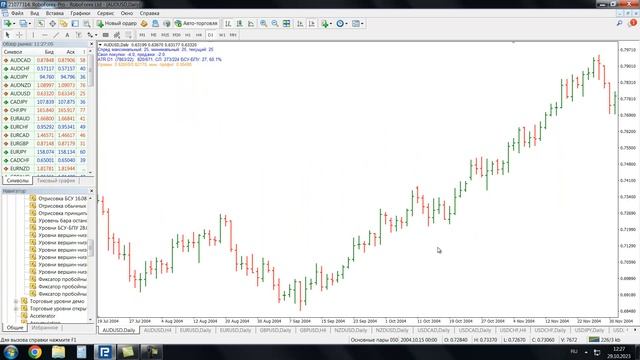Switch chart to line chart type

[x=251, y=24]
